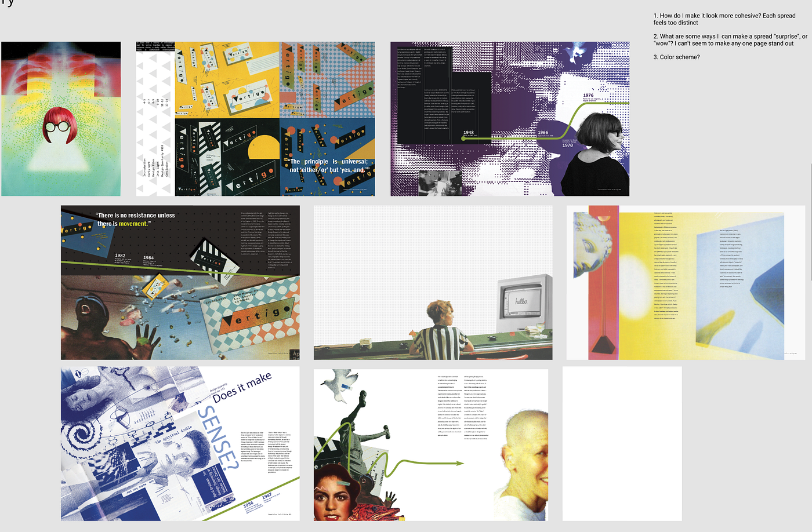Click the 'hello.' Macintosh screen image
Image resolution: width=812 pixels, height=532 pixels.
[522, 301]
